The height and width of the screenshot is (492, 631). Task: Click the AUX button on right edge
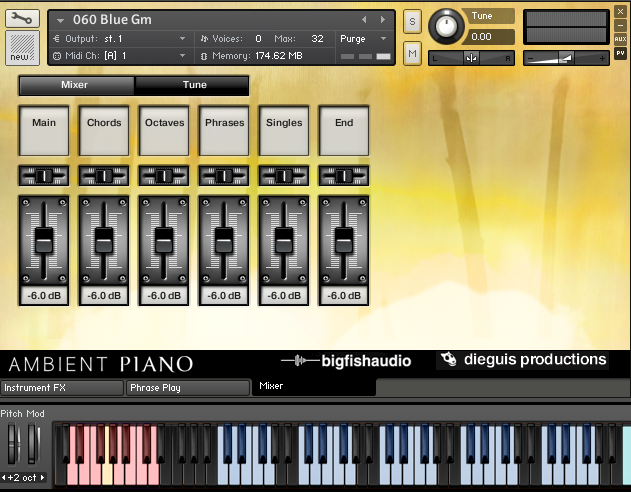[x=620, y=38]
